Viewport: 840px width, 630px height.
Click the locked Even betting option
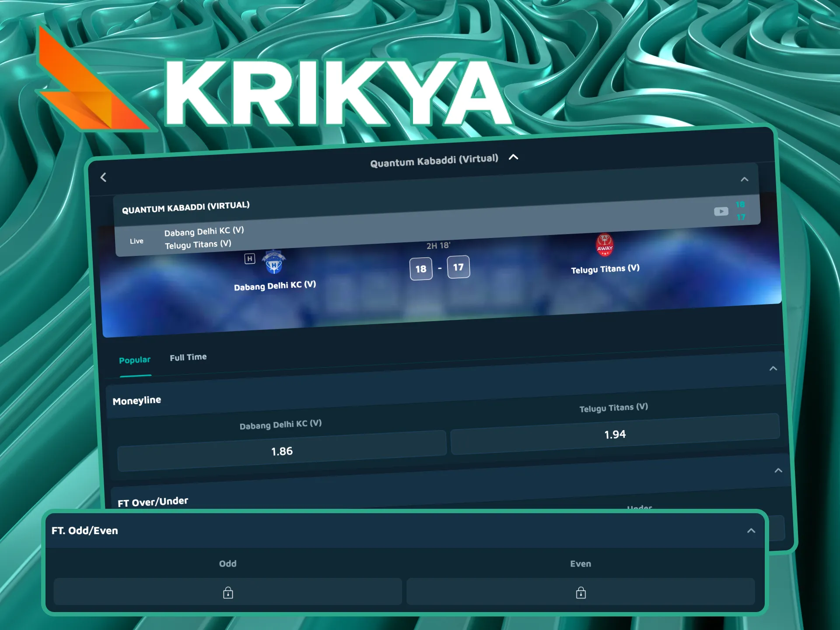[x=580, y=592]
